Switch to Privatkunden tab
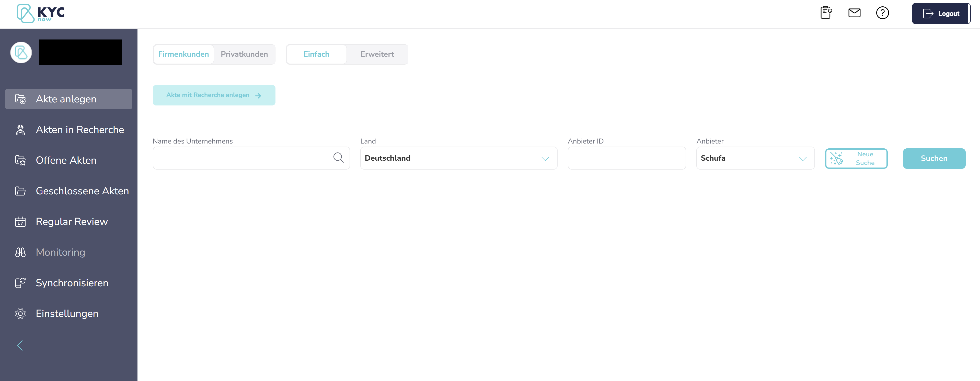 click(244, 54)
